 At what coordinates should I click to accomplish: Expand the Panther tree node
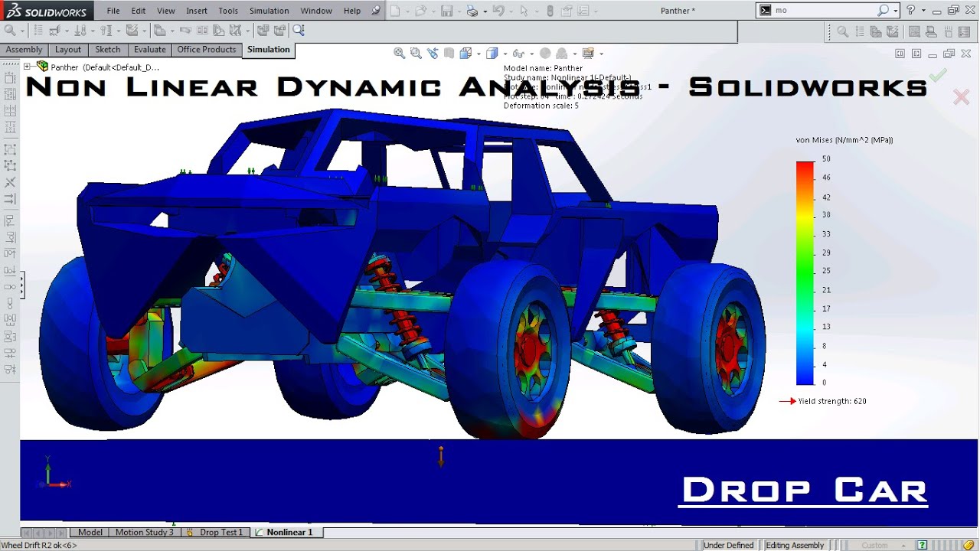28,67
